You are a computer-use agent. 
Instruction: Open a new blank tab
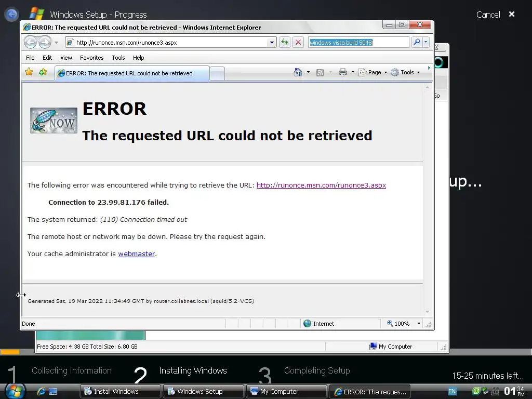(217, 74)
